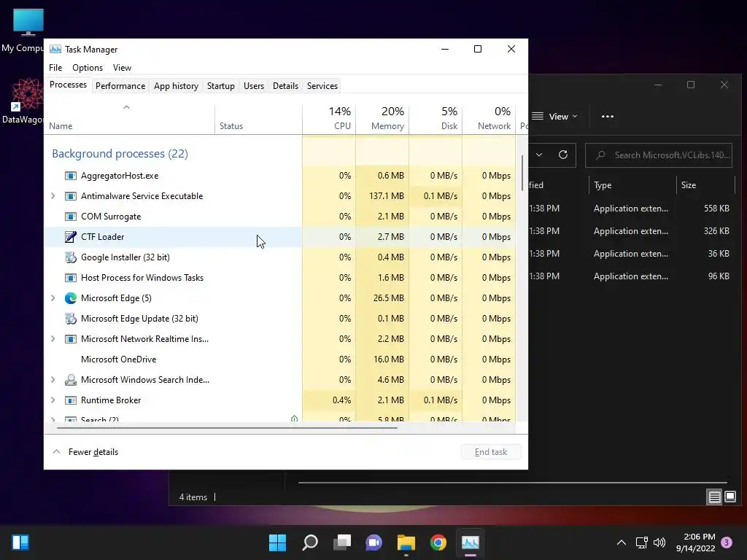Click the refresh button in File Explorer

[x=563, y=155]
